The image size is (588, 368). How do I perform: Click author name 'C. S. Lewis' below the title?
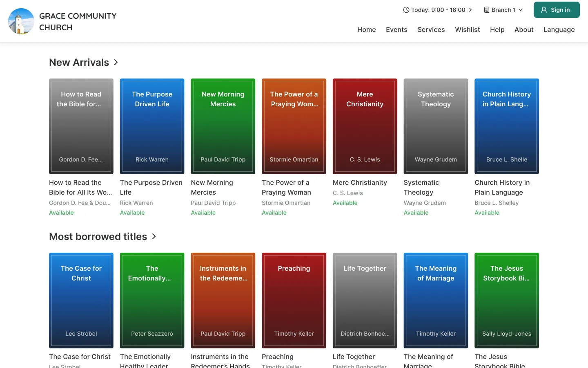[x=348, y=193]
